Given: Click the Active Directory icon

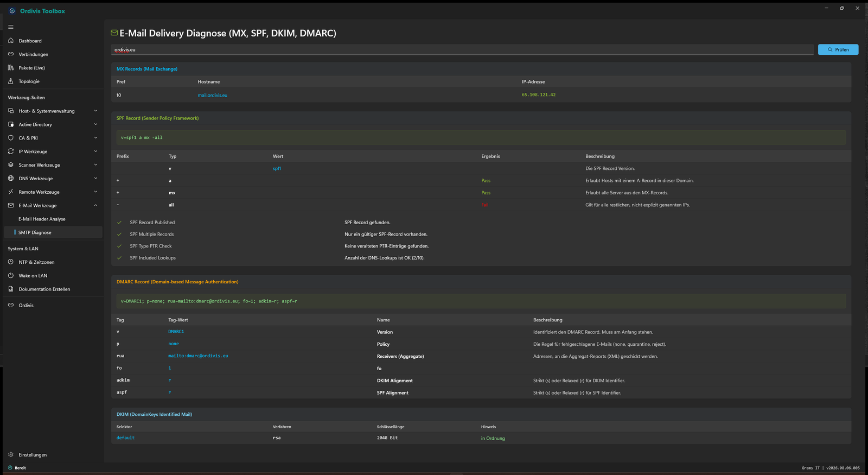Looking at the screenshot, I should point(11,124).
